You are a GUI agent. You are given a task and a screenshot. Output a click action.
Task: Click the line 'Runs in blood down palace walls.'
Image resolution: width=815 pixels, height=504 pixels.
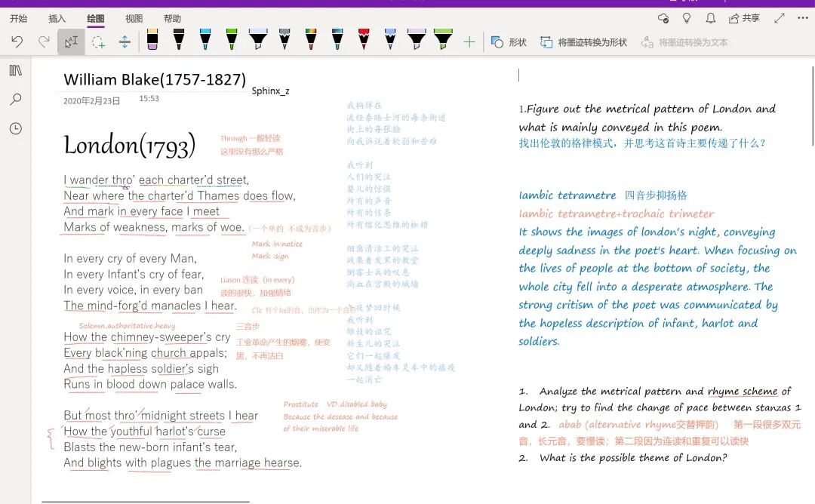[150, 384]
